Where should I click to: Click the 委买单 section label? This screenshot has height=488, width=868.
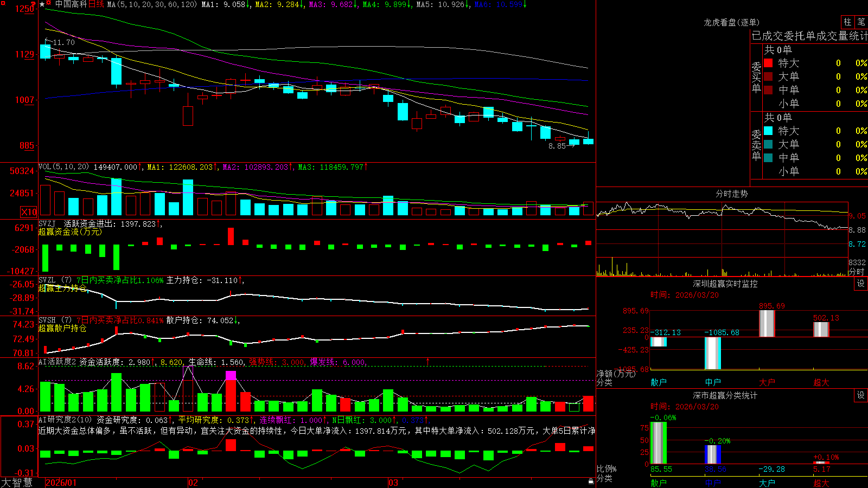tap(756, 76)
